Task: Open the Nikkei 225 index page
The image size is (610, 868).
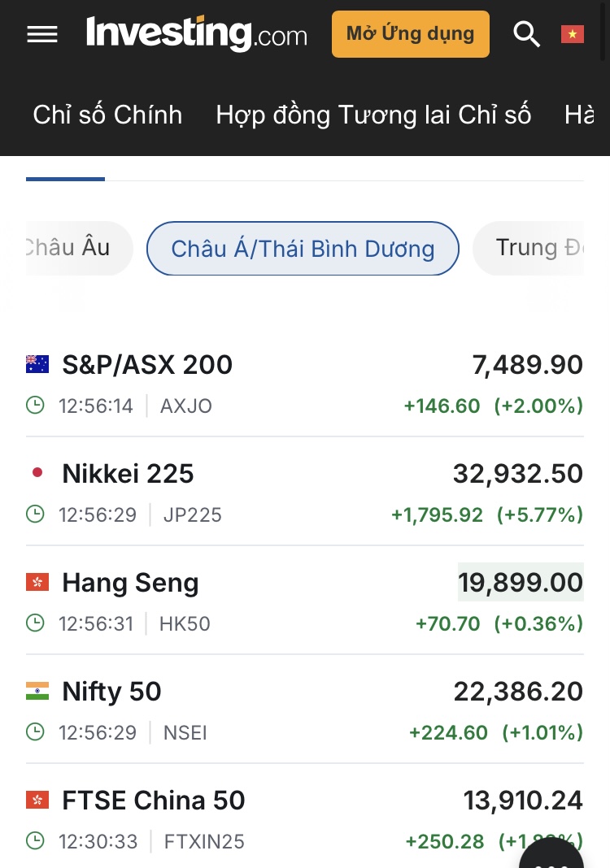Action: 128,474
